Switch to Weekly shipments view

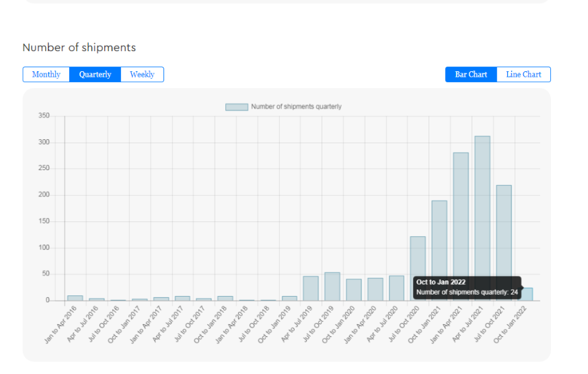(x=142, y=75)
